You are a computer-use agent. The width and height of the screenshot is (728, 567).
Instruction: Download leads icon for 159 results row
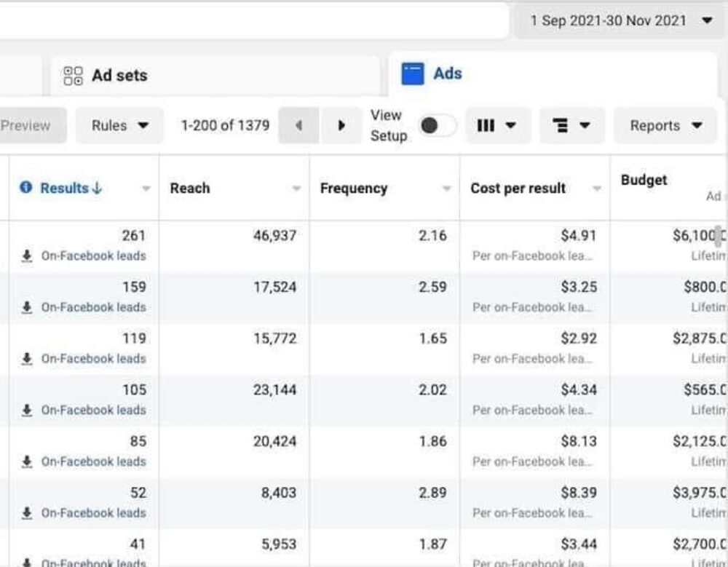[x=27, y=307]
